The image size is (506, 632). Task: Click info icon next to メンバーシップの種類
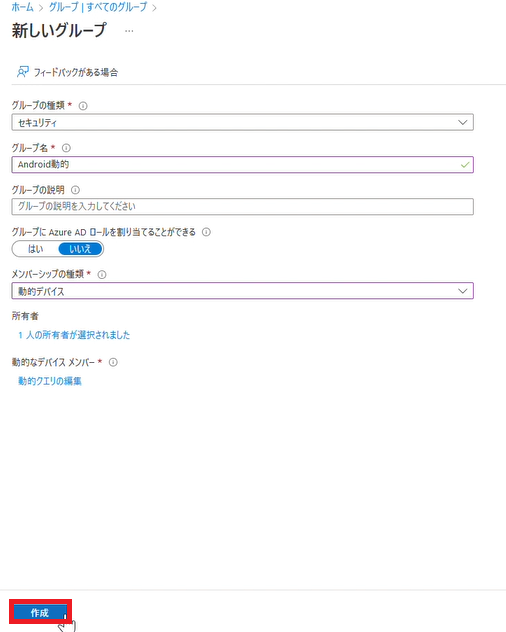tap(102, 274)
